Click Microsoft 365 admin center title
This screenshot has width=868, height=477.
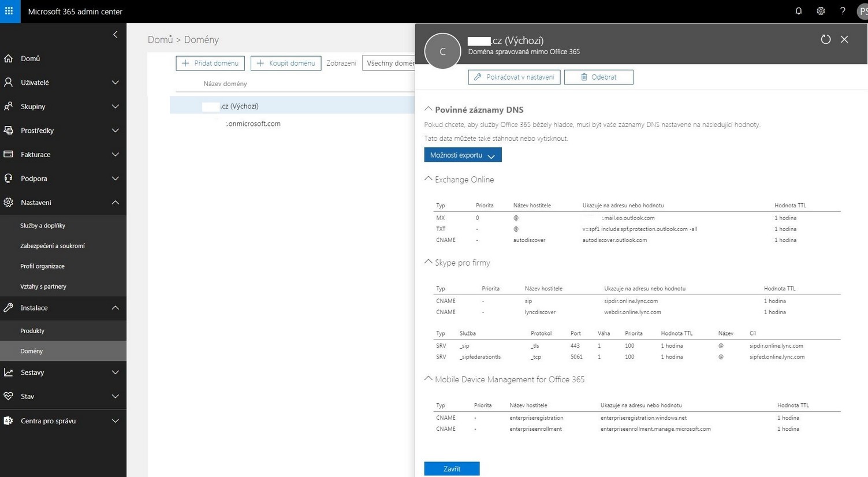point(75,12)
